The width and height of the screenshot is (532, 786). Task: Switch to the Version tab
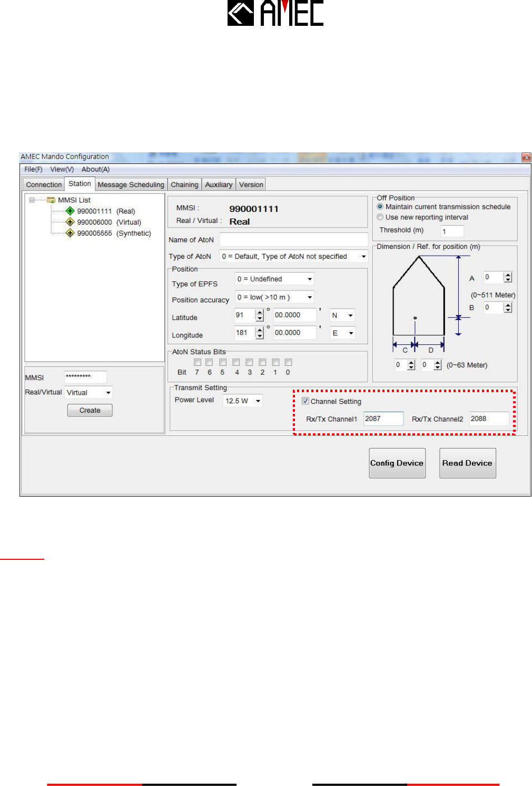[251, 185]
